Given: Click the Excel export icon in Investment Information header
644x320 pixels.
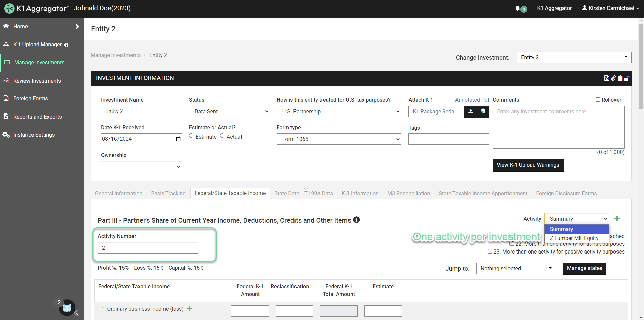Looking at the screenshot, I should point(606,78).
